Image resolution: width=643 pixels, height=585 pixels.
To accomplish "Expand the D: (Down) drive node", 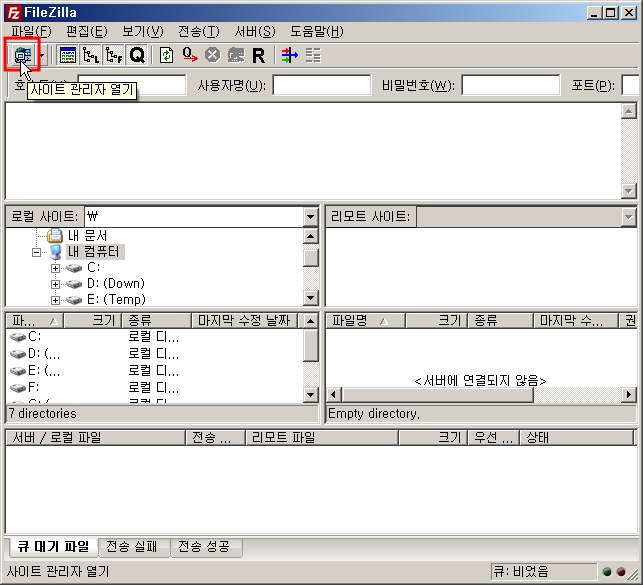I will (x=56, y=284).
